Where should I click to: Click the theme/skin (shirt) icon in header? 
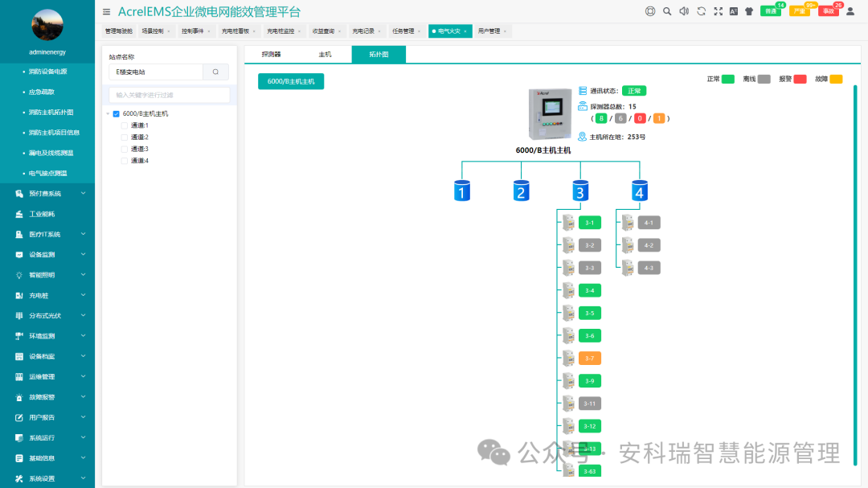[751, 11]
